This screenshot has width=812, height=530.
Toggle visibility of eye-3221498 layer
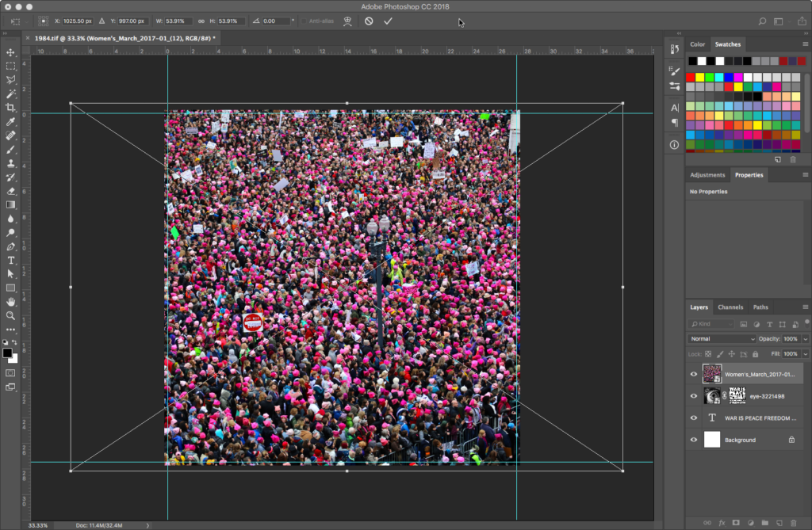[694, 396]
